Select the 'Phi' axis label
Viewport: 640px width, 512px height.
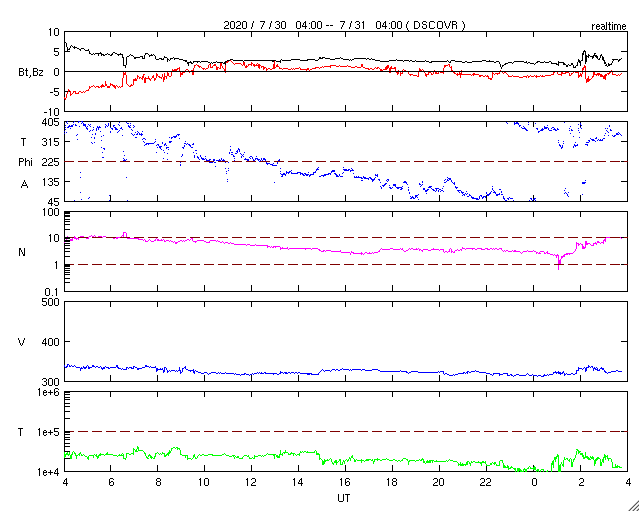point(25,162)
